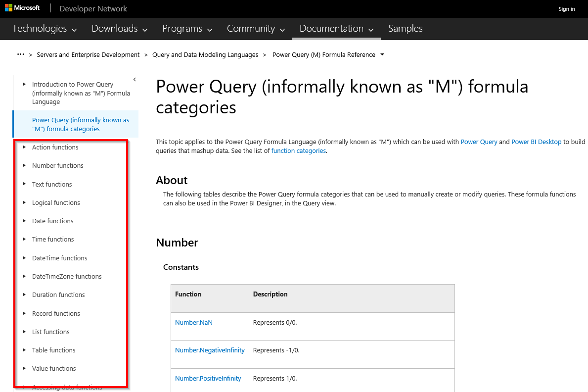This screenshot has height=392, width=588.
Task: Open the Community dropdown menu
Action: coord(256,29)
